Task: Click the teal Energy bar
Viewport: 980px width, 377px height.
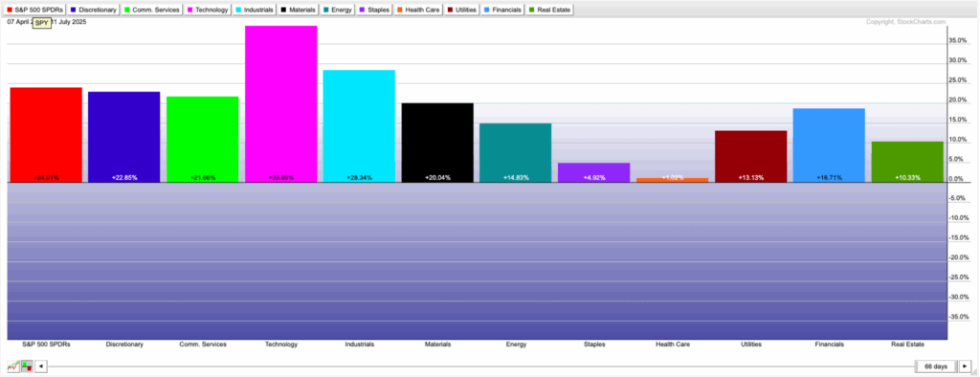Action: (x=515, y=153)
